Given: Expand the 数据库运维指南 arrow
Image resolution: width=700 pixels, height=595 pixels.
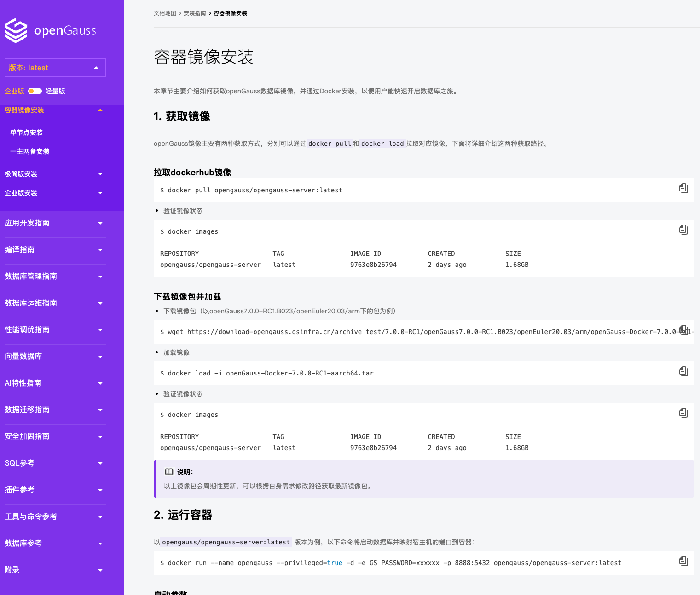Looking at the screenshot, I should [100, 303].
